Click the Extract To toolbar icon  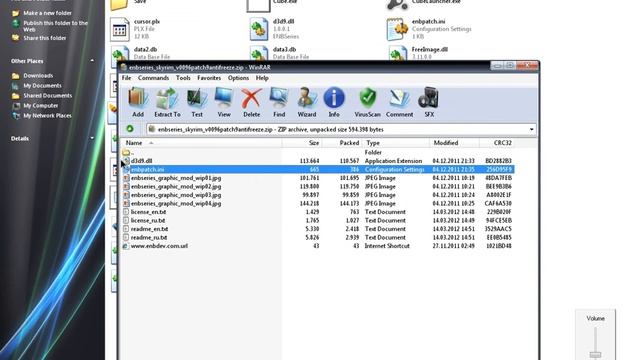(x=167, y=98)
